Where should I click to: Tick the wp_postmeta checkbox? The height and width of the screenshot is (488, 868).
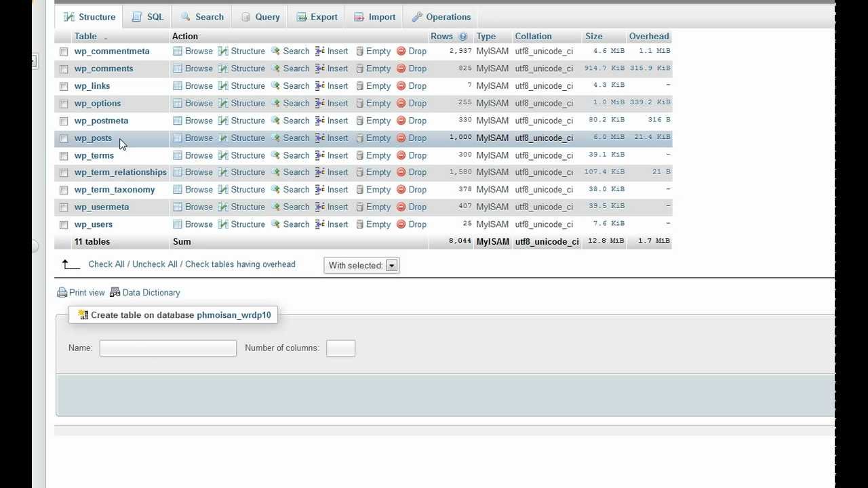(64, 121)
